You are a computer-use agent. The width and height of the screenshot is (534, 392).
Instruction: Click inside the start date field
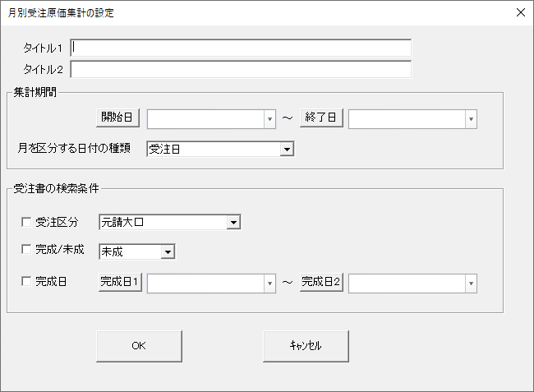(205, 118)
